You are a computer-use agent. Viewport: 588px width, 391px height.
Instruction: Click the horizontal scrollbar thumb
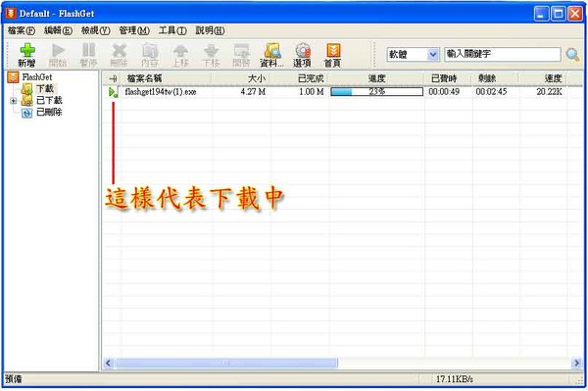tap(226, 363)
